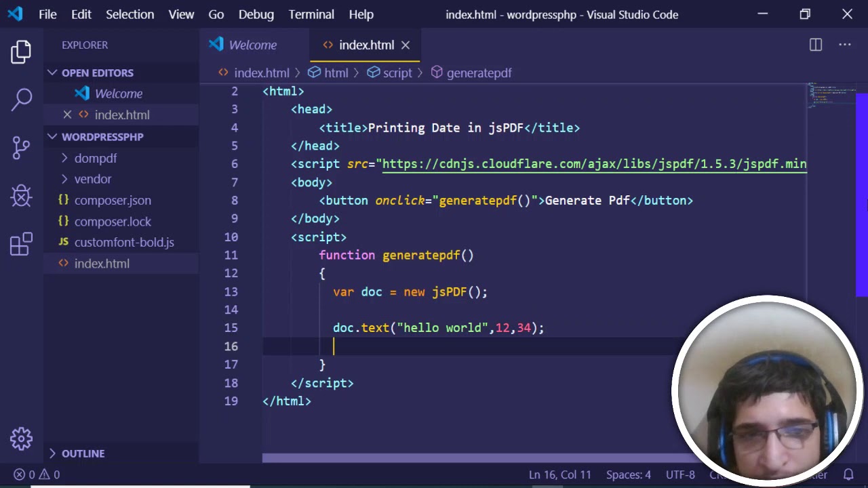The image size is (868, 488).
Task: Switch to the Welcome tab
Action: click(x=252, y=45)
